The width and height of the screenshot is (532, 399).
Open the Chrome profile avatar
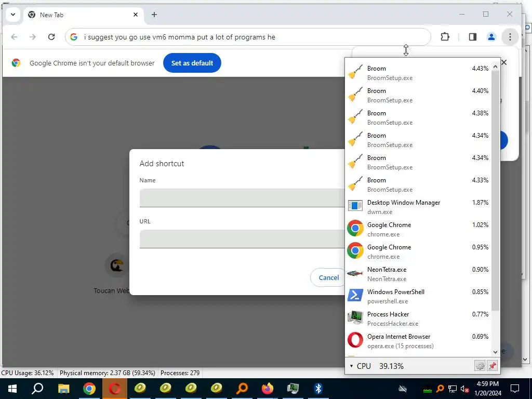[x=491, y=37]
